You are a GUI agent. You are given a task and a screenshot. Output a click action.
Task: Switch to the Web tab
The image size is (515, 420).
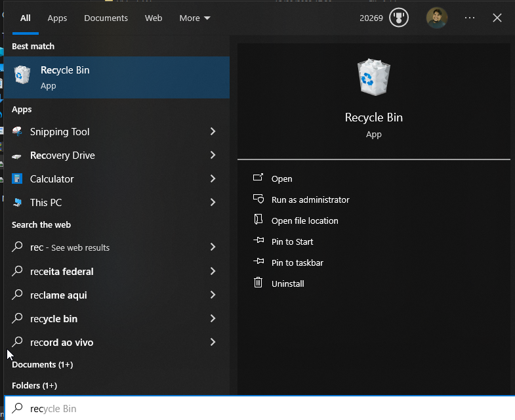click(154, 18)
